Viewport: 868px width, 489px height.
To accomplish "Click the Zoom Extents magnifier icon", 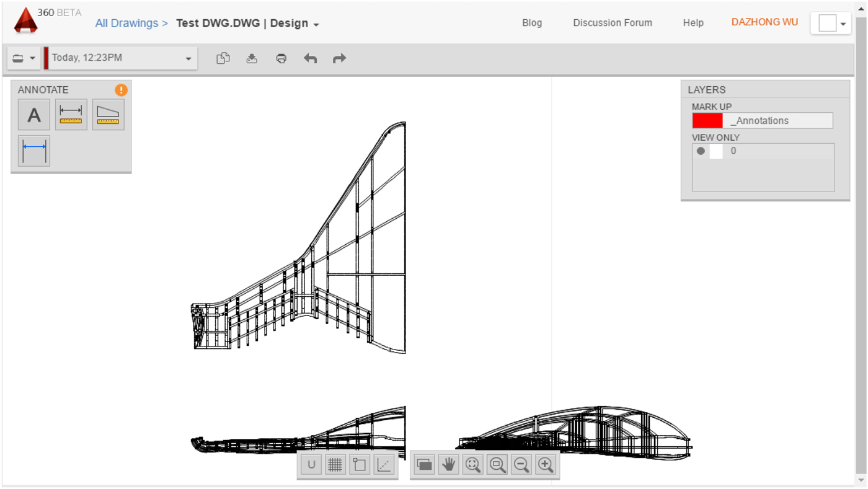I will 472,465.
